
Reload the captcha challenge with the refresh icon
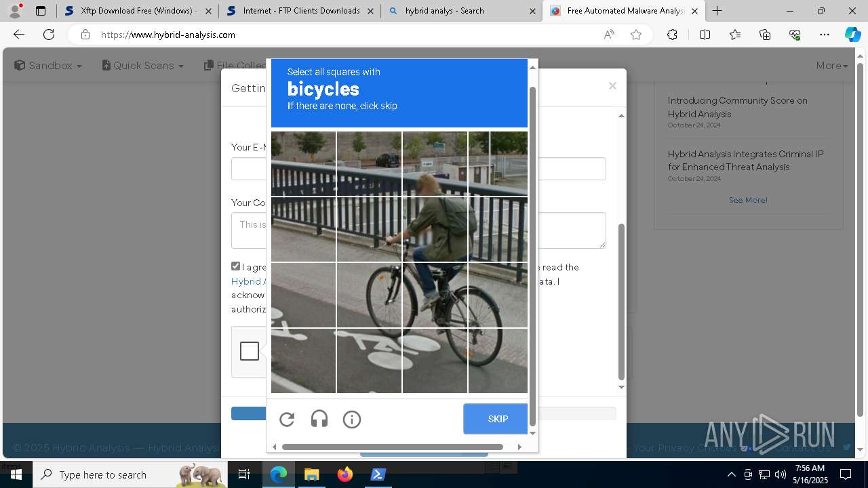[x=287, y=420]
